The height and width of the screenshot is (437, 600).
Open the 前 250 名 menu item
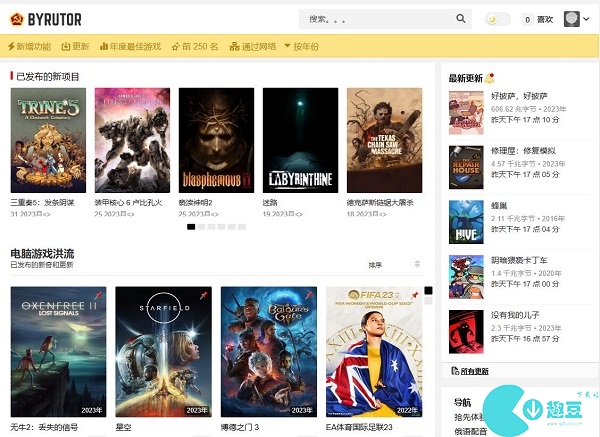pos(195,47)
